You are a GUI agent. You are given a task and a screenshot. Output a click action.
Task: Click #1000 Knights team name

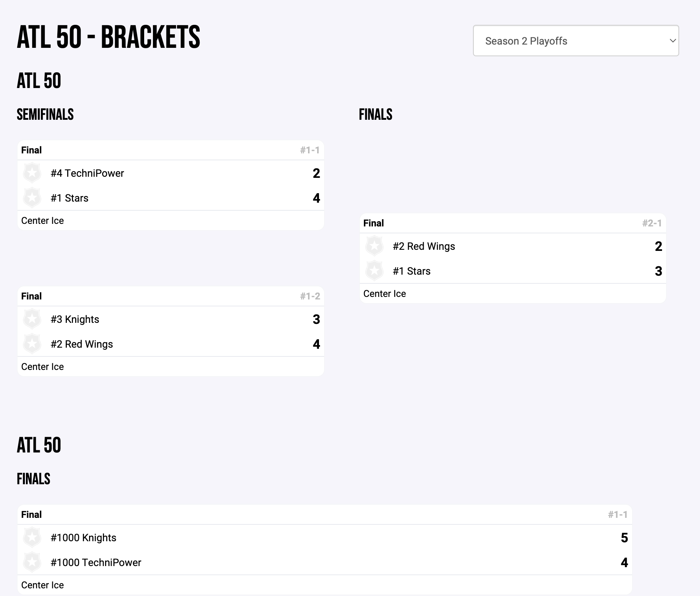[x=83, y=538]
